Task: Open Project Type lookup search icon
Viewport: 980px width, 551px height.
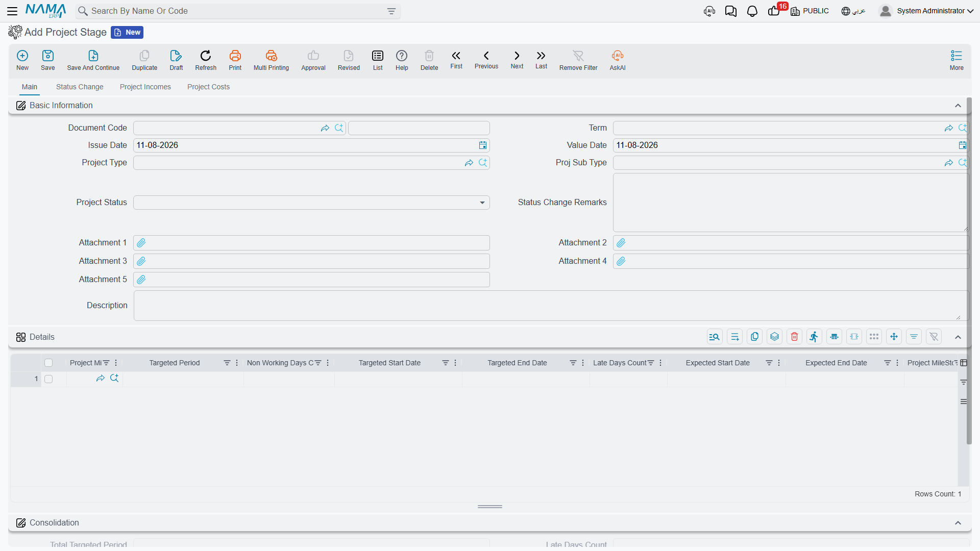Action: tap(483, 163)
